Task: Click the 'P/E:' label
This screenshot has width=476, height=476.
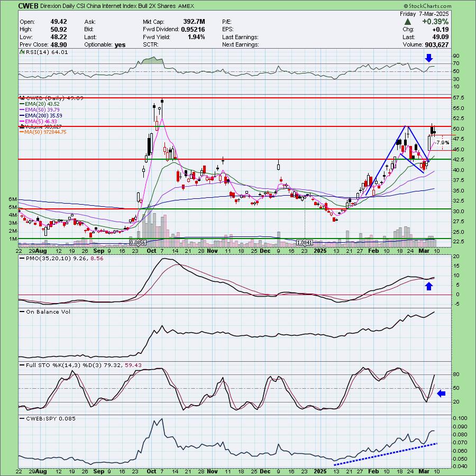Action: coord(227,22)
